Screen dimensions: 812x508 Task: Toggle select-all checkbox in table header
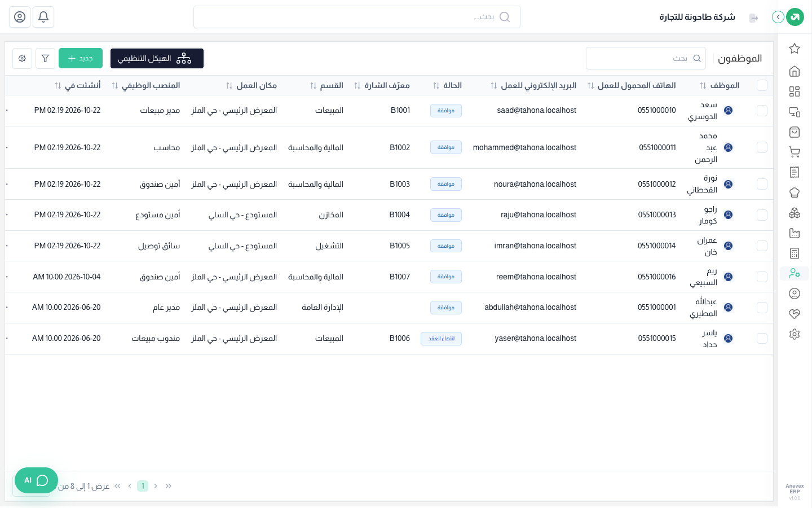[x=762, y=85]
